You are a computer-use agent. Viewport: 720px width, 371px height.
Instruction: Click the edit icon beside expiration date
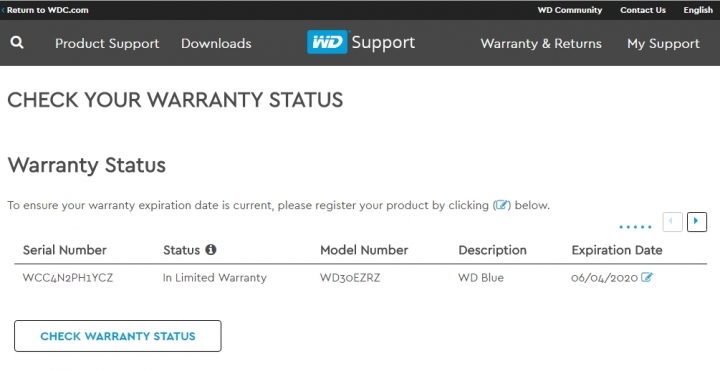tap(647, 277)
